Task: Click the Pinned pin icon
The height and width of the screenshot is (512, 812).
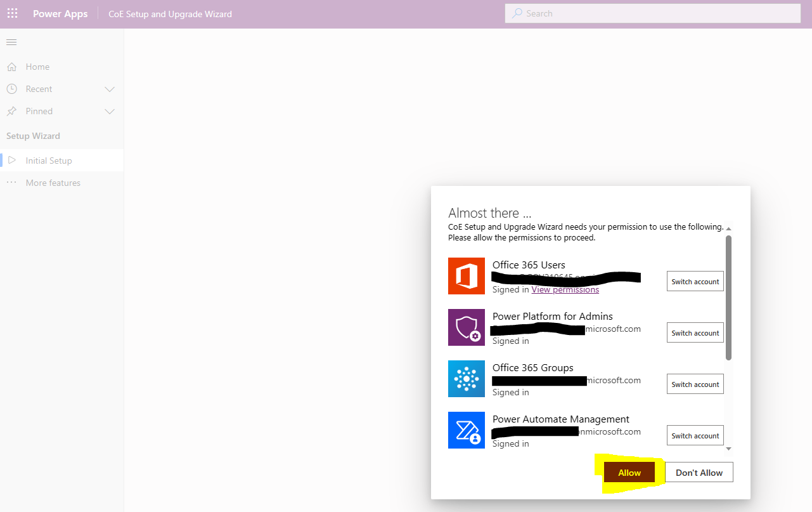Action: (12, 111)
